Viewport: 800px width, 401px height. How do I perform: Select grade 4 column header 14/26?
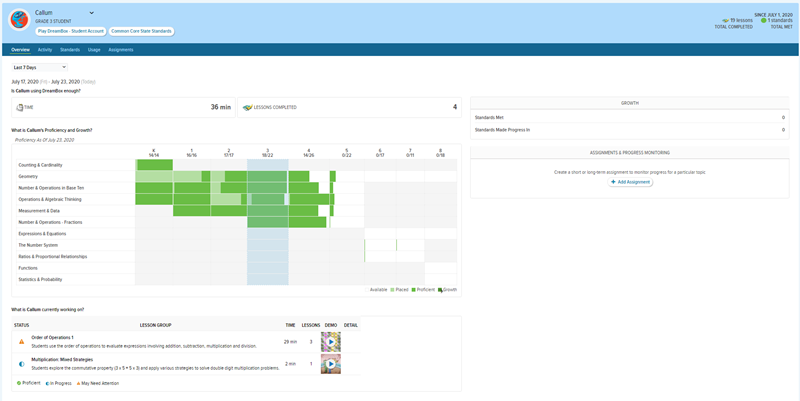(308, 153)
